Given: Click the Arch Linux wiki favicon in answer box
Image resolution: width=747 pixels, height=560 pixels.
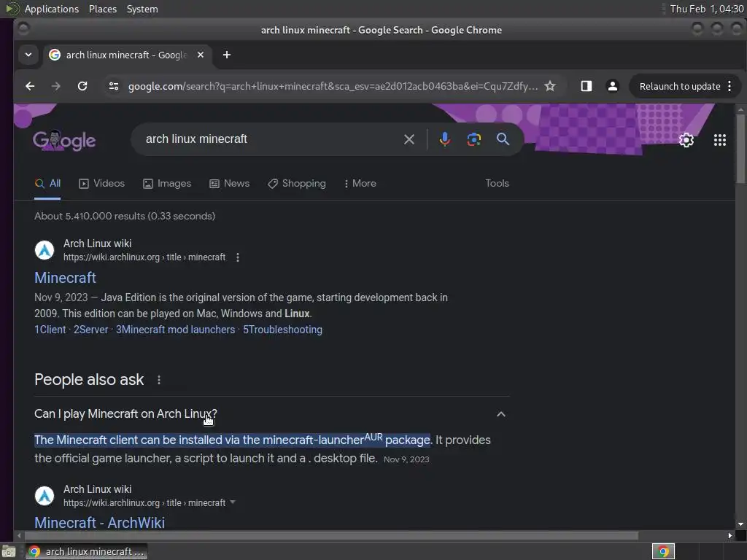Looking at the screenshot, I should click(x=44, y=496).
